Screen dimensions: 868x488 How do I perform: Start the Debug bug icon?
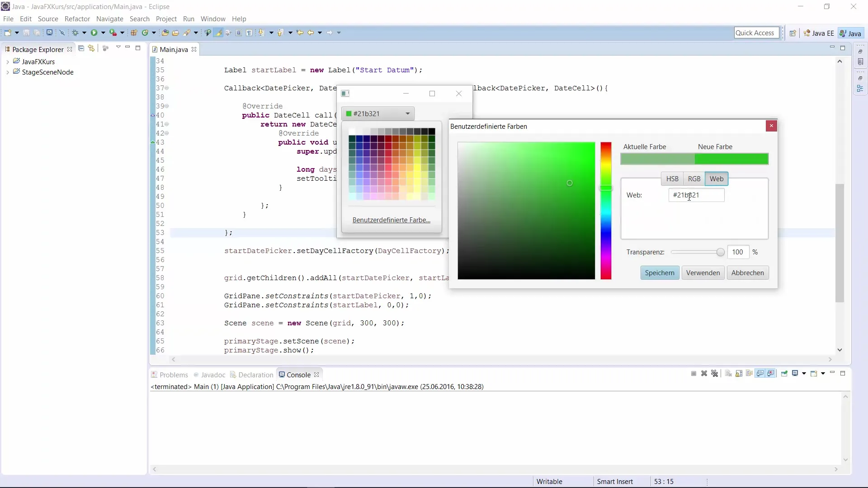coord(75,33)
